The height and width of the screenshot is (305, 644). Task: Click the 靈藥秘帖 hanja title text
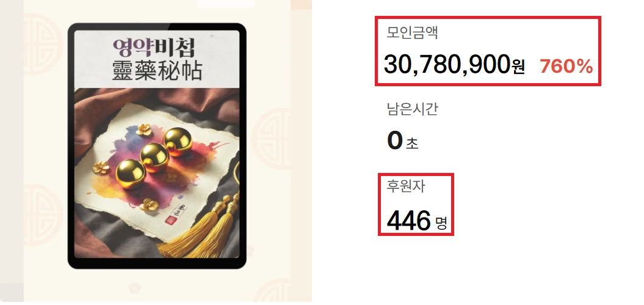pos(157,71)
